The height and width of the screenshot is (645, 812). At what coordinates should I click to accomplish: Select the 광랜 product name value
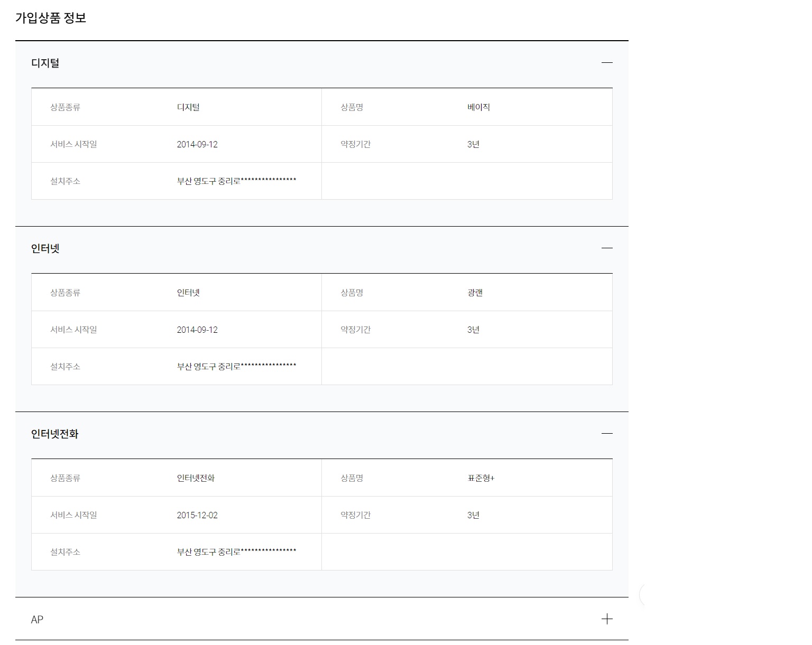tap(475, 293)
